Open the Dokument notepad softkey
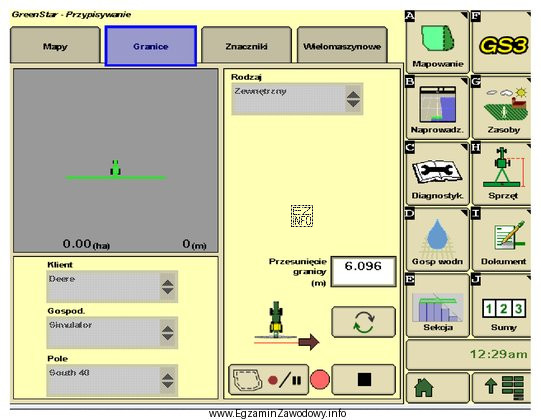Viewport: 541px width, 420px height. click(x=502, y=240)
